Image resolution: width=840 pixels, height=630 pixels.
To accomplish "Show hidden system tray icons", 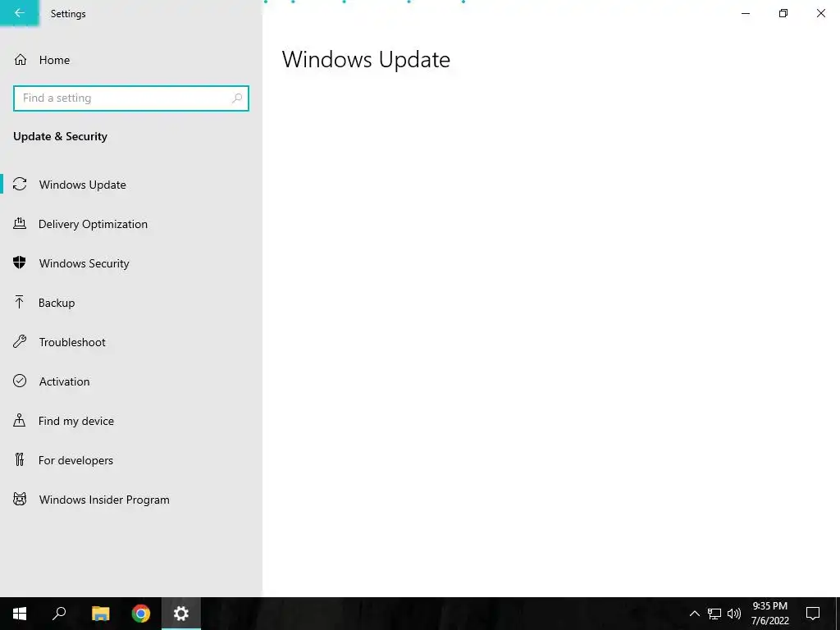I will (694, 614).
